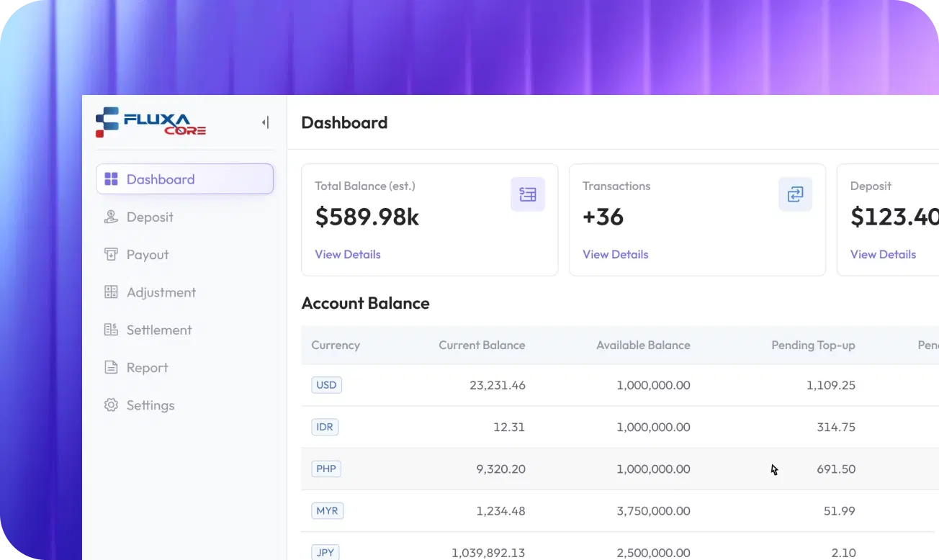Click the Available Balance column header

pyautogui.click(x=643, y=345)
